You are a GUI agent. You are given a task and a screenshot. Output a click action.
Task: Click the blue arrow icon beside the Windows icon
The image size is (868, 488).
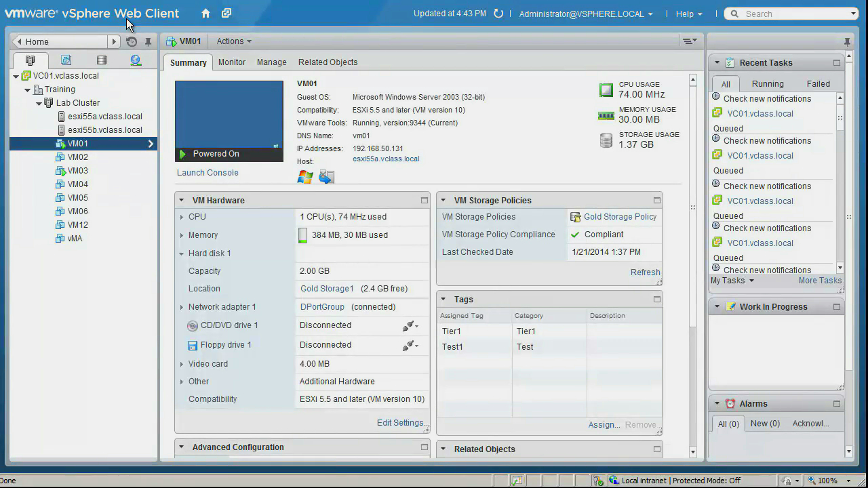click(x=326, y=177)
